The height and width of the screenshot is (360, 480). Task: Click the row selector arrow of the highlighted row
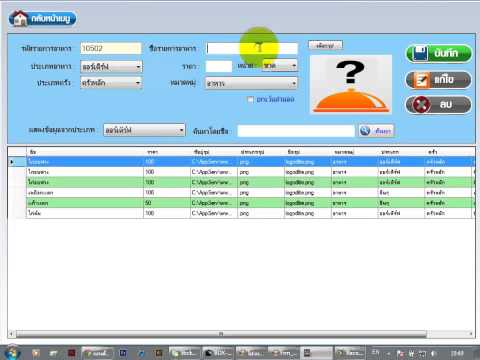(17, 162)
